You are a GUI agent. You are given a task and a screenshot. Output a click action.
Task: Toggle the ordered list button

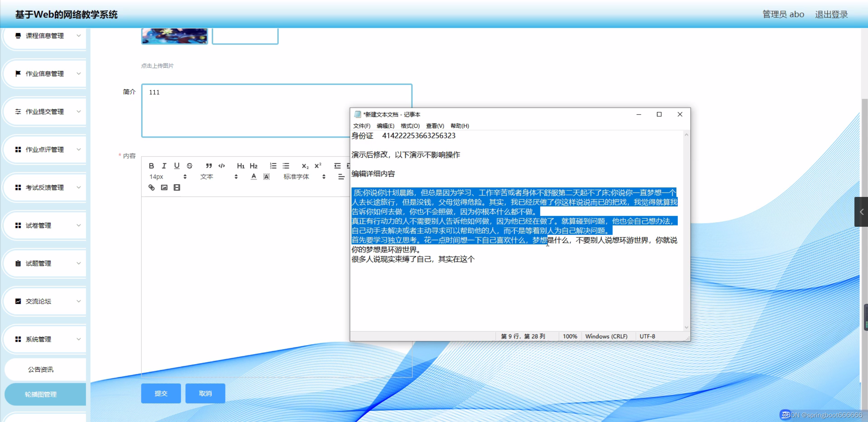click(x=273, y=166)
